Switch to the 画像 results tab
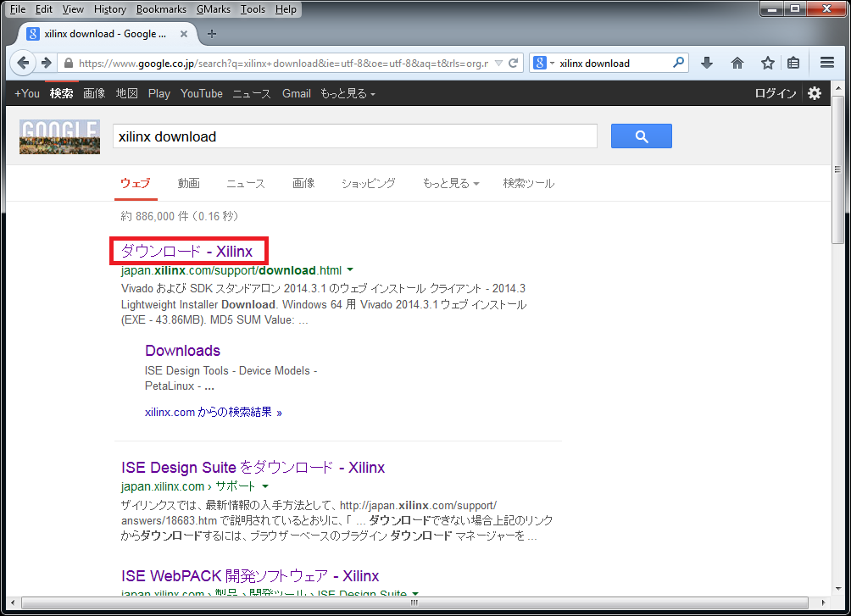The image size is (851, 616). 303,183
